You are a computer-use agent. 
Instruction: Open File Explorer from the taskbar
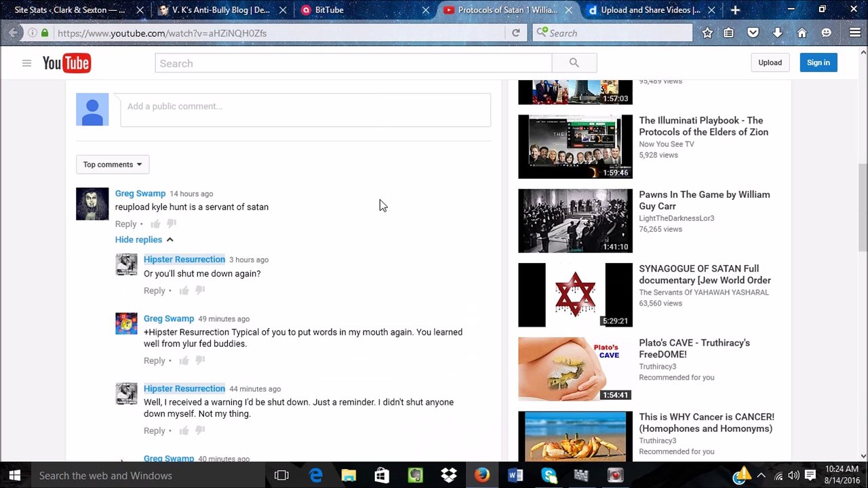[x=349, y=475]
